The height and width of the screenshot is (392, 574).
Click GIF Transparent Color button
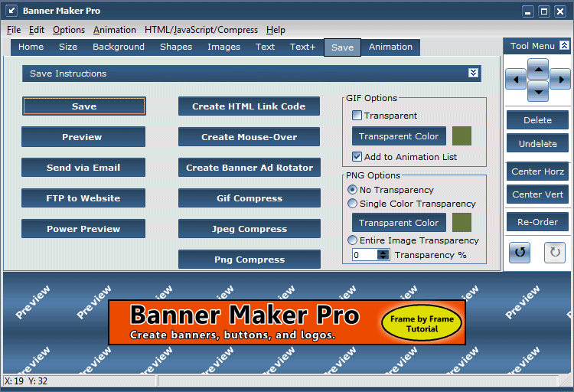pyautogui.click(x=399, y=136)
